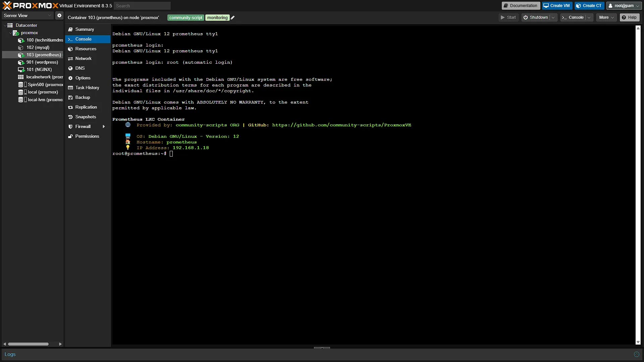The height and width of the screenshot is (362, 644).
Task: Open the Server View settings gear
Action: (59, 15)
